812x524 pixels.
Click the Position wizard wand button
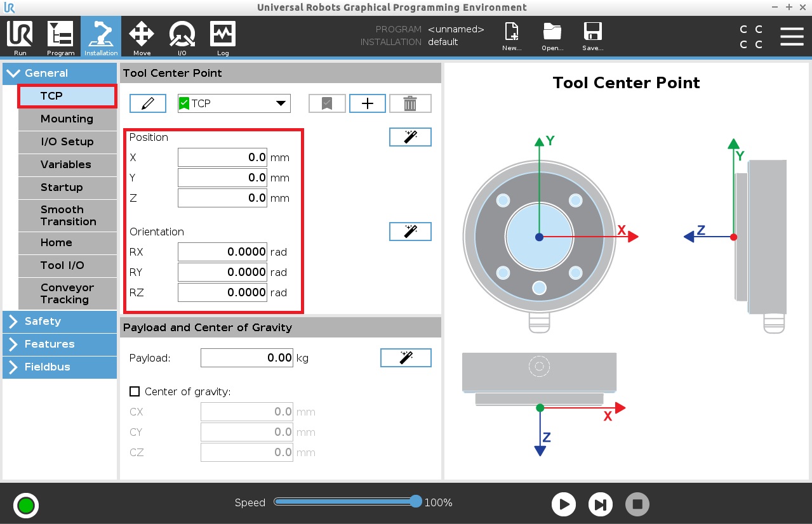(410, 137)
